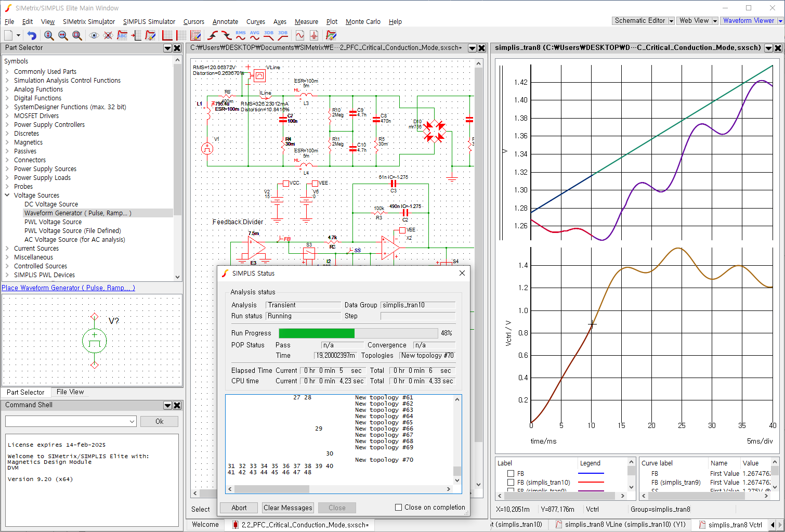Switch to the File View tab
785x532 pixels.
(70, 392)
